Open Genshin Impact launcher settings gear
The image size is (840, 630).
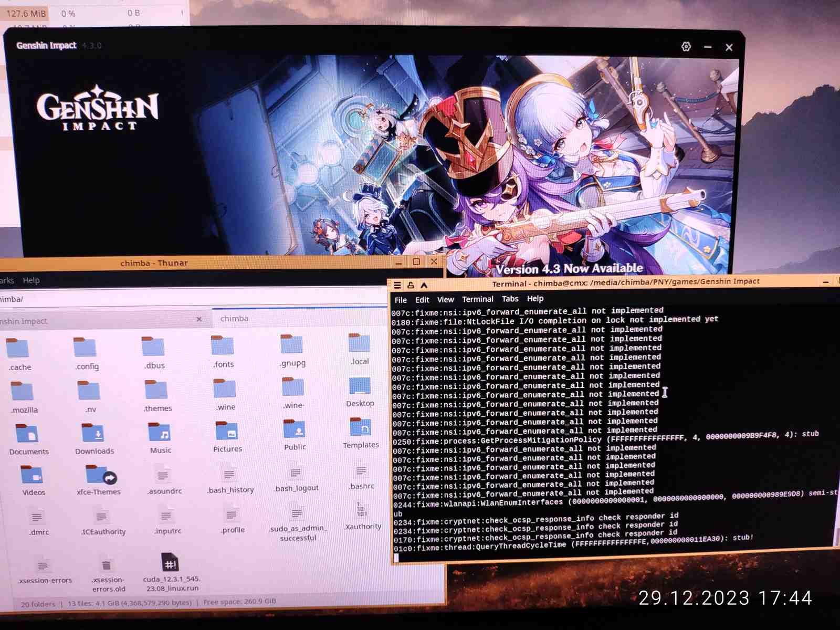click(686, 47)
